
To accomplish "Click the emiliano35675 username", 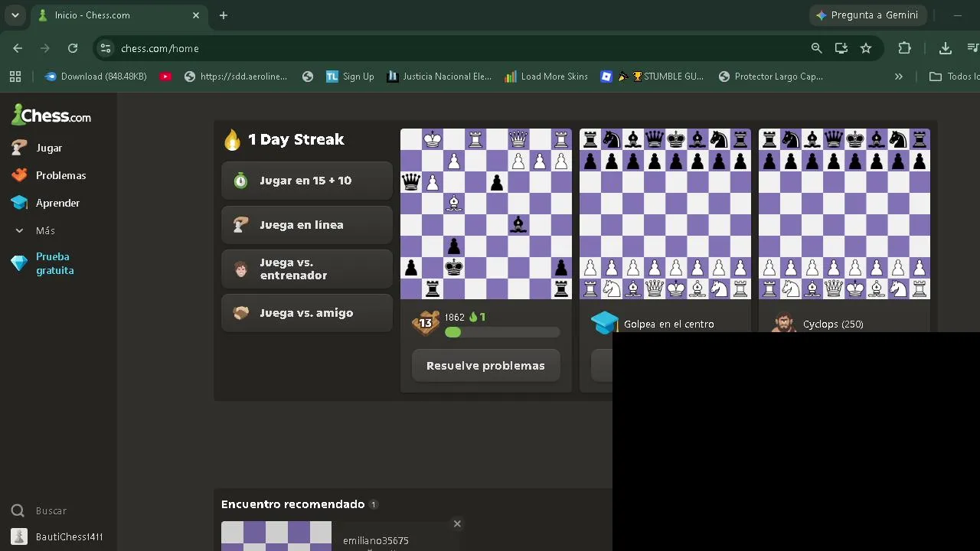I will [376, 540].
